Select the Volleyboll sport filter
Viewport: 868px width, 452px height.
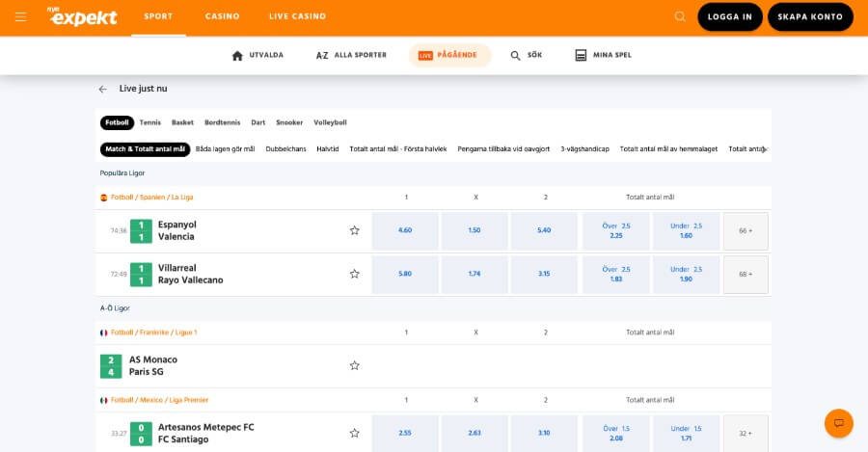(330, 122)
